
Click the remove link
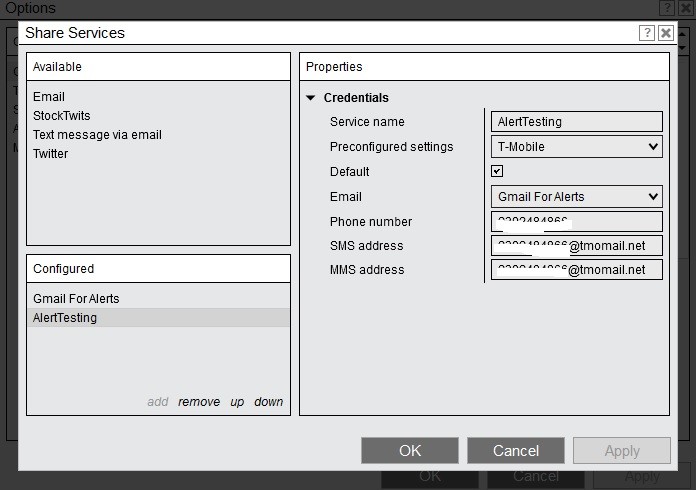click(x=199, y=402)
